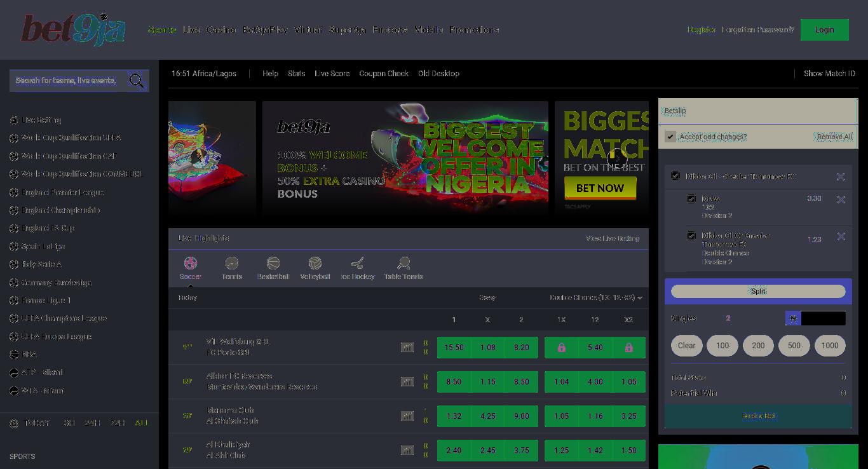Open the Live Score link
Viewport: 868px width, 469px height.
[x=332, y=74]
